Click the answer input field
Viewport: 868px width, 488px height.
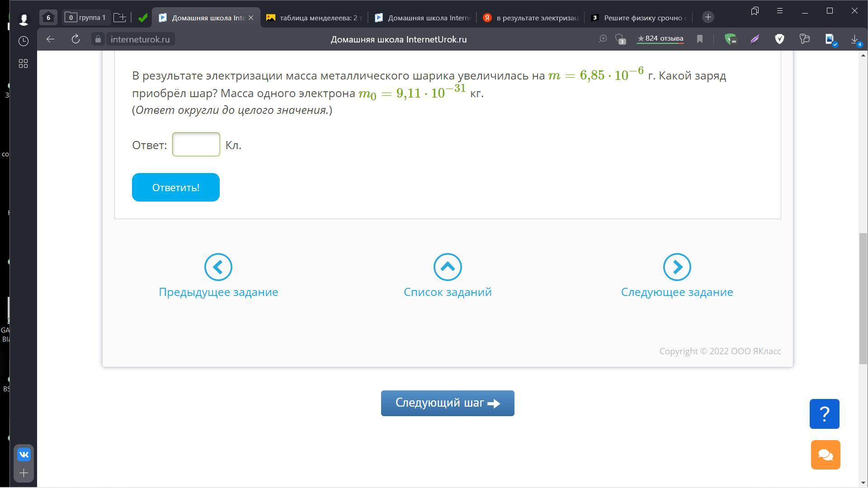(196, 145)
